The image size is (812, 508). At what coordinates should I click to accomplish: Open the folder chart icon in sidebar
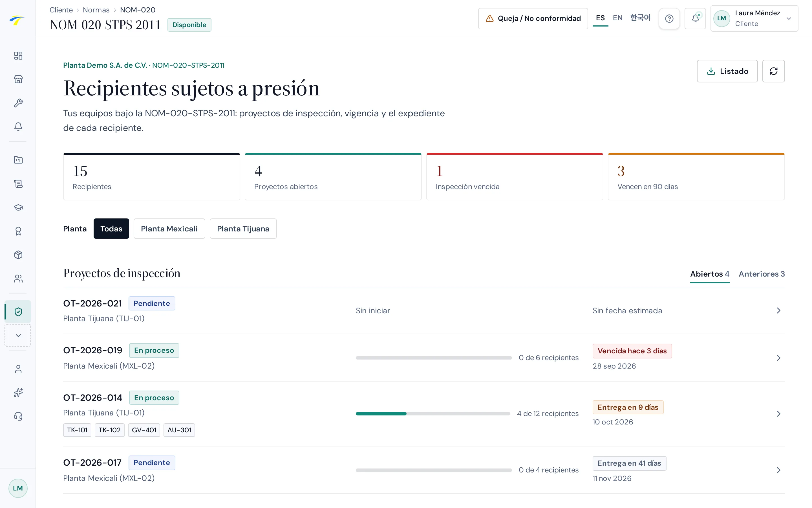(18, 160)
